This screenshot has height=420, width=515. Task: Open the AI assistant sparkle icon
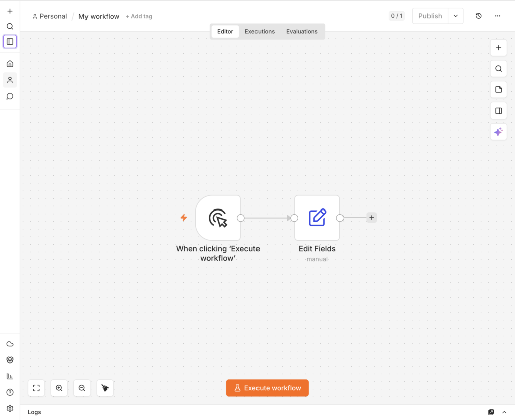(x=498, y=132)
